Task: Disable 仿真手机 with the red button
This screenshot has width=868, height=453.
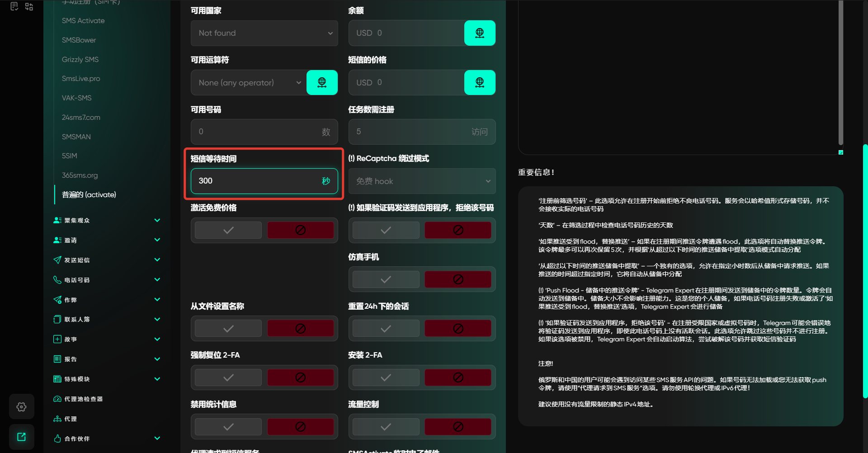Action: [458, 279]
